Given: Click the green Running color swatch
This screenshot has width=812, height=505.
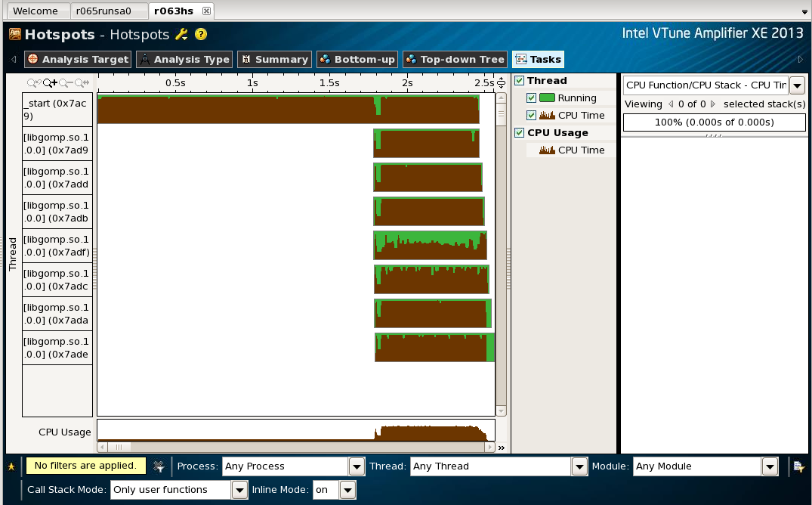Looking at the screenshot, I should pos(547,98).
